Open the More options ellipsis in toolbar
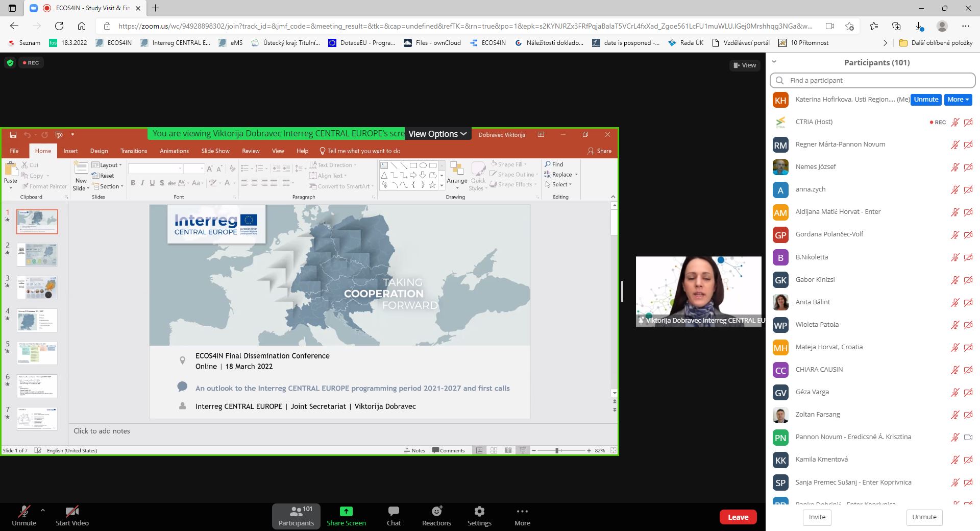This screenshot has height=531, width=980. [522, 516]
